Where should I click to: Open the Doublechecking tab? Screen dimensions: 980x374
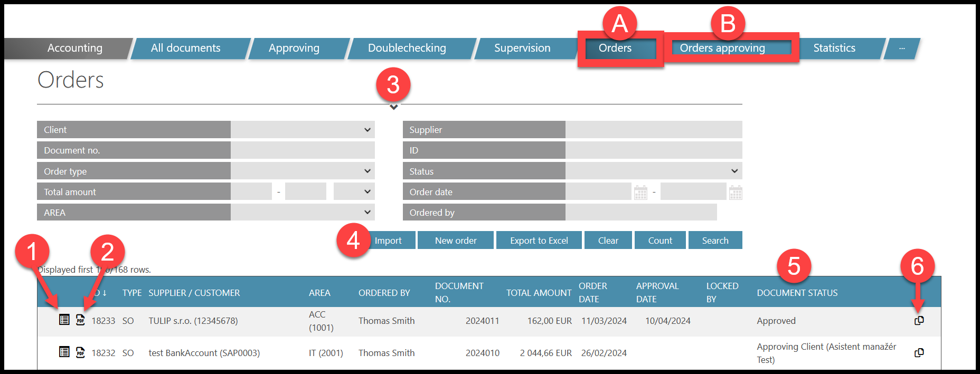[x=407, y=48]
